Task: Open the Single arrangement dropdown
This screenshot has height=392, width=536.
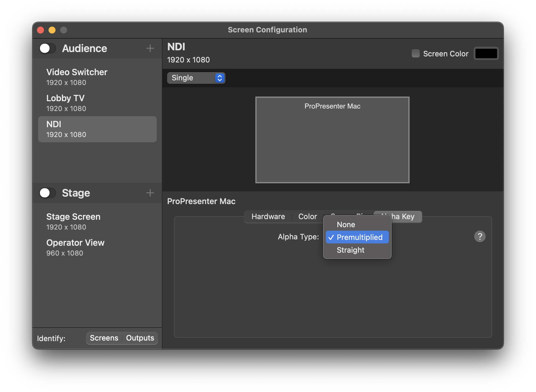Action: click(x=196, y=78)
